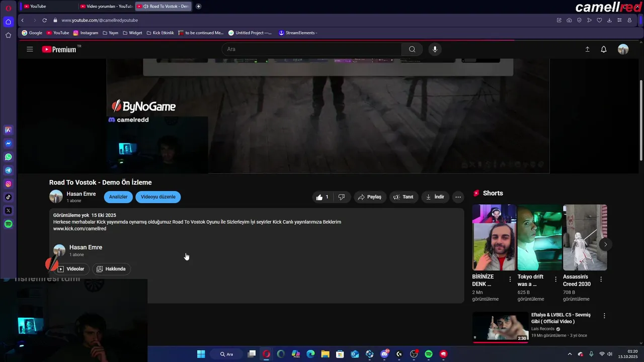The width and height of the screenshot is (644, 362).
Task: Open the Lais Records channel link
Action: (x=543, y=329)
